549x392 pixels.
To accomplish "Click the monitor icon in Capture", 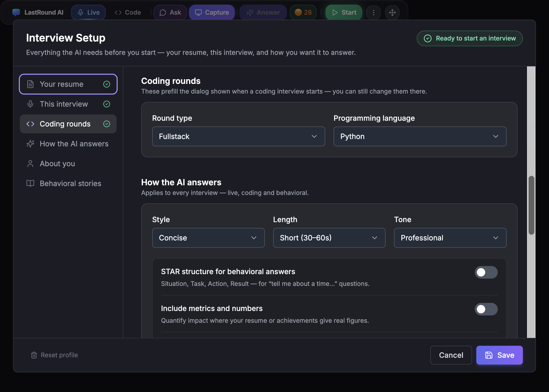I will pyautogui.click(x=198, y=12).
